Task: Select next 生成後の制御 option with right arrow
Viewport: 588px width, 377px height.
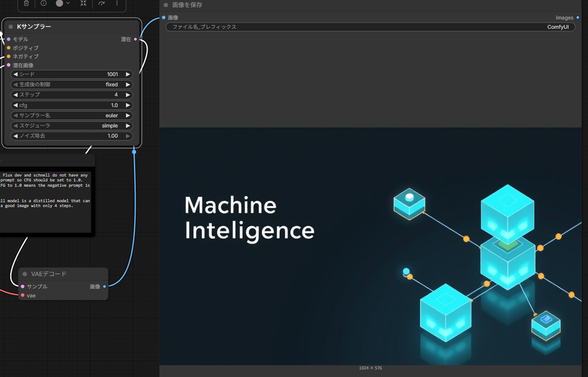Action: [x=128, y=84]
